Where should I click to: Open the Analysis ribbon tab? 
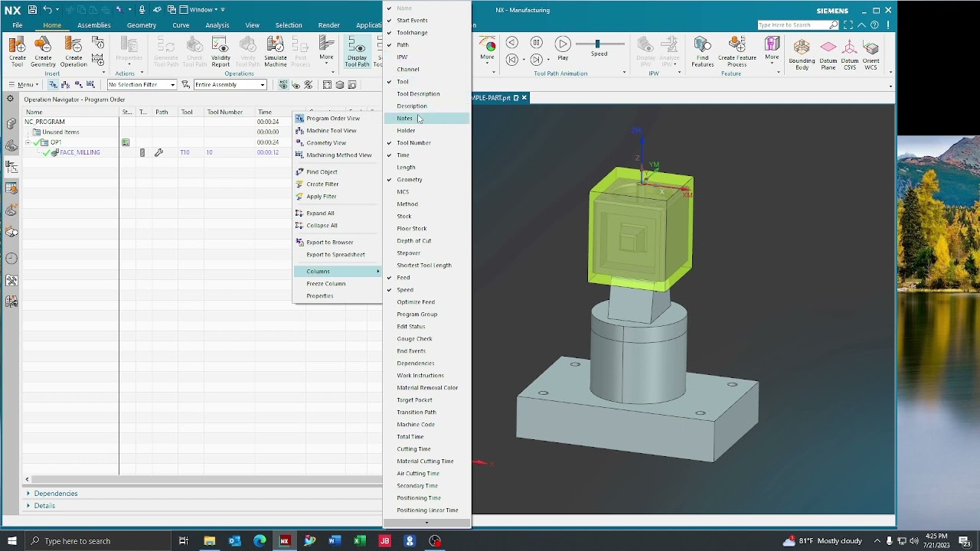pos(217,25)
